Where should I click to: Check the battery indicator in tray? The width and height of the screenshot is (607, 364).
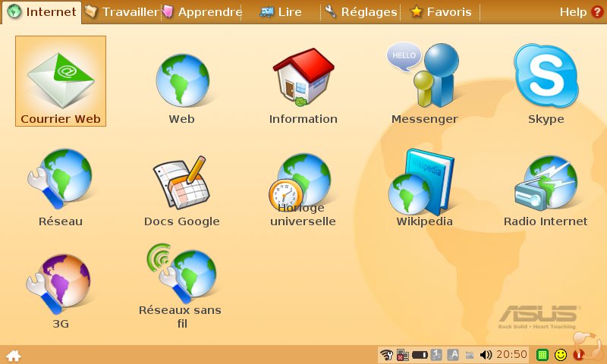[420, 355]
